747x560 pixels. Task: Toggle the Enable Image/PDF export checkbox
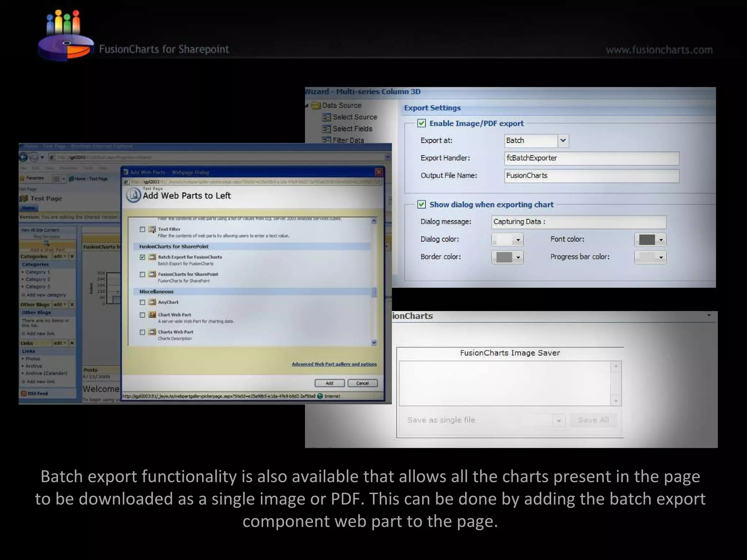click(422, 123)
